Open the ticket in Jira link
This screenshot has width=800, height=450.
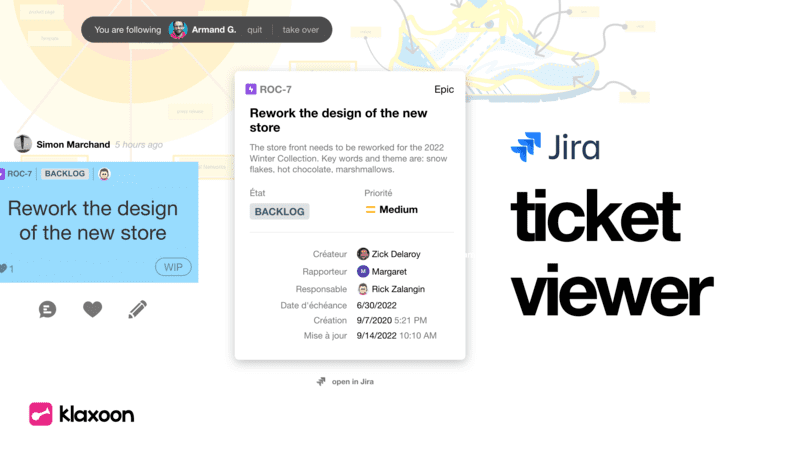(353, 382)
